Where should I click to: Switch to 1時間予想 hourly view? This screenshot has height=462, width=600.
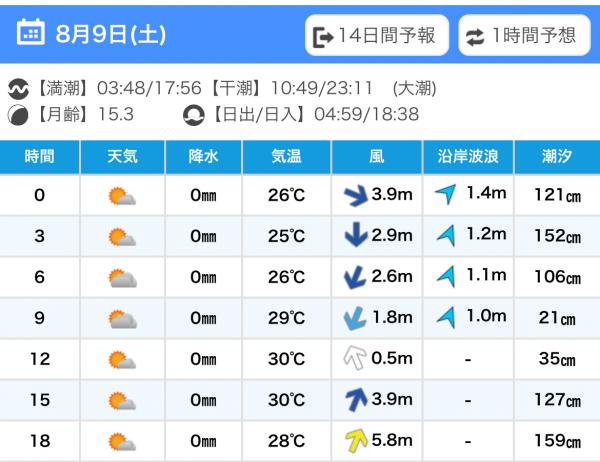point(524,35)
